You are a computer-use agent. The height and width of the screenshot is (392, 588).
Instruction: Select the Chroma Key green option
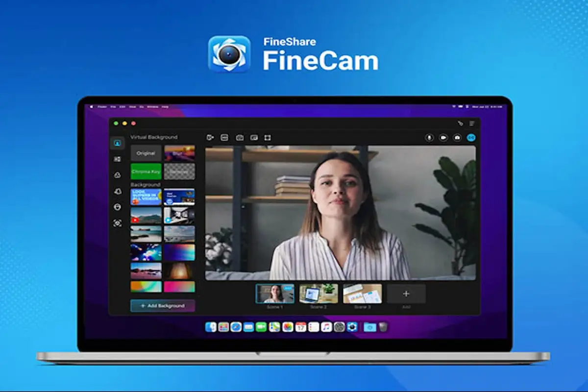pyautogui.click(x=146, y=171)
